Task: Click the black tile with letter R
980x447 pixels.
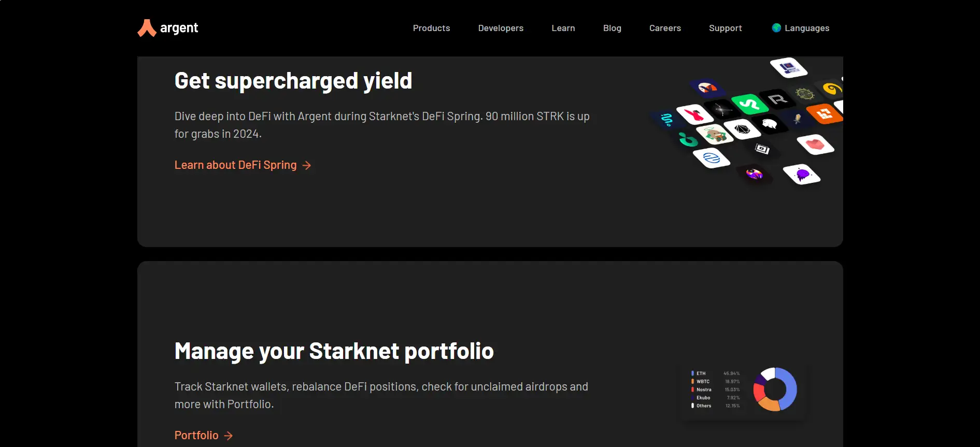Action: 777,98
